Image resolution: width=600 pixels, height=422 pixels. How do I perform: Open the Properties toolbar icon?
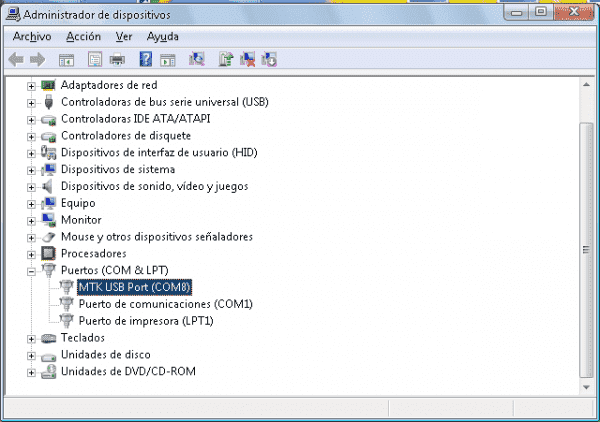pos(95,60)
